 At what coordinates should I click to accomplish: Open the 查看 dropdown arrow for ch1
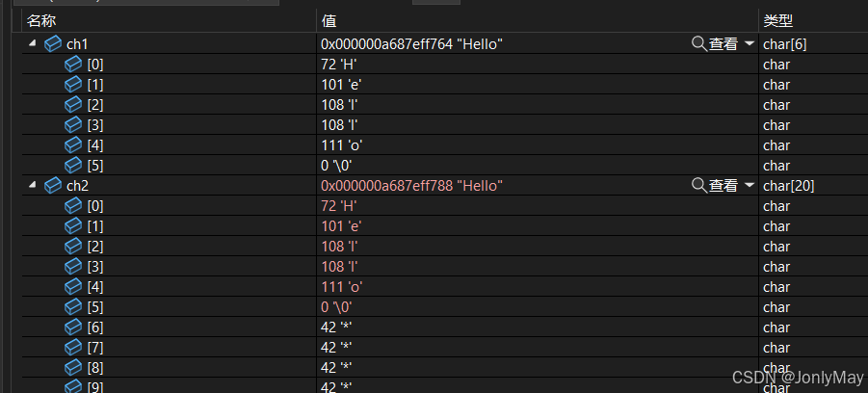click(x=749, y=43)
